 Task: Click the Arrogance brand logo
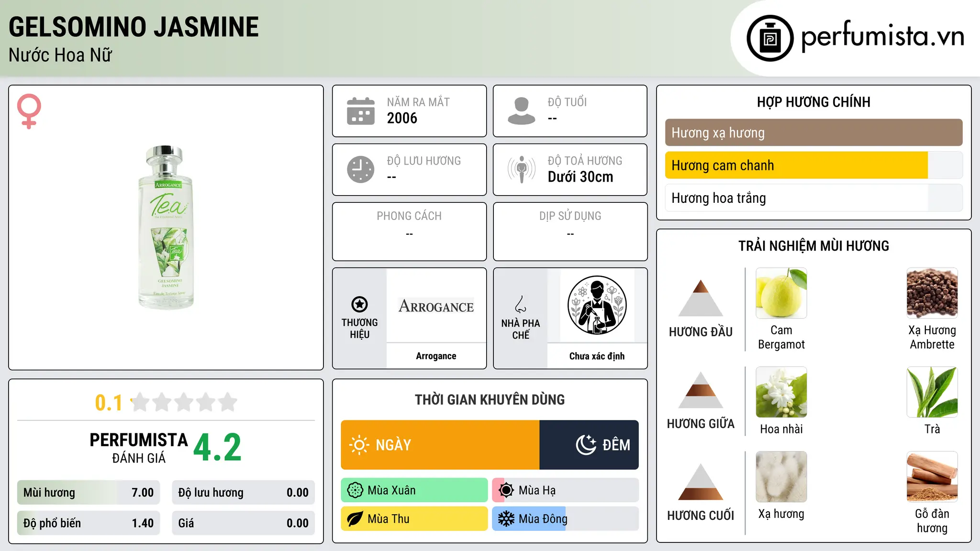(x=436, y=306)
